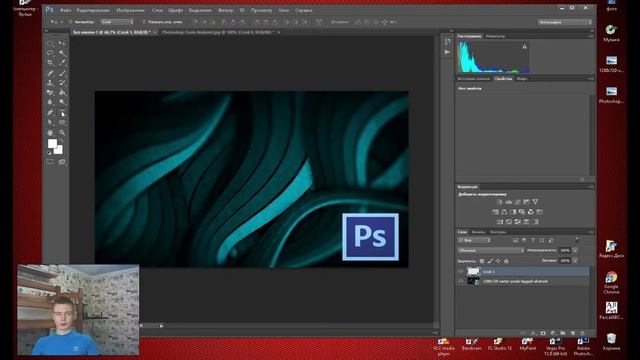Select the Lasso tool
640x360 pixels.
50,53
